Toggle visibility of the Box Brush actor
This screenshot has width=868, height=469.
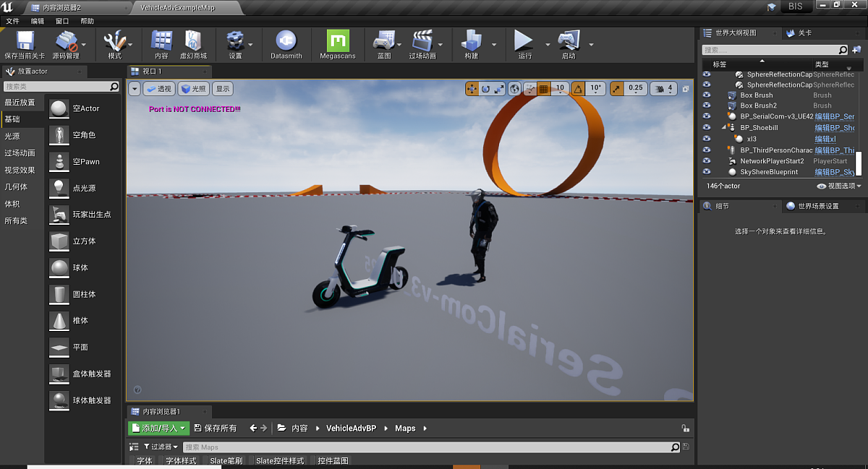click(x=707, y=95)
